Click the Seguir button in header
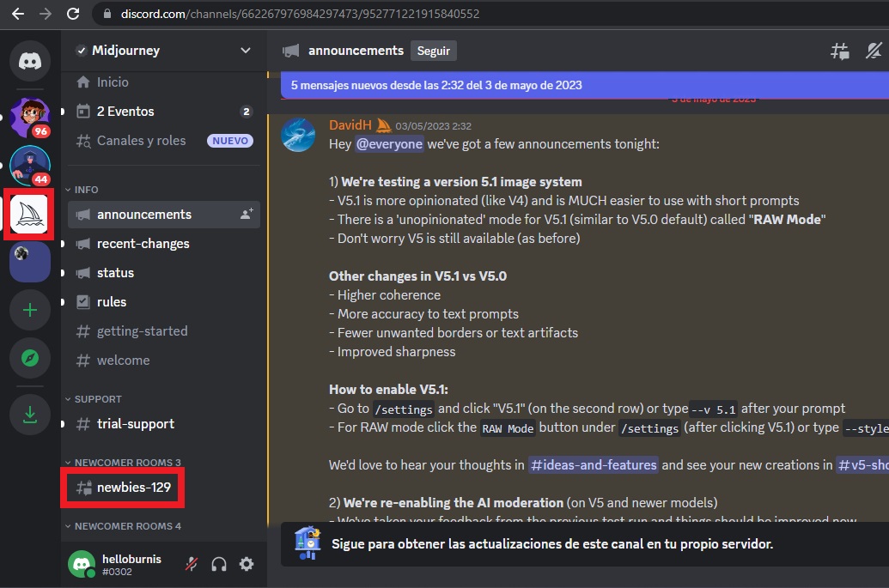This screenshot has height=588, width=889. click(x=434, y=51)
